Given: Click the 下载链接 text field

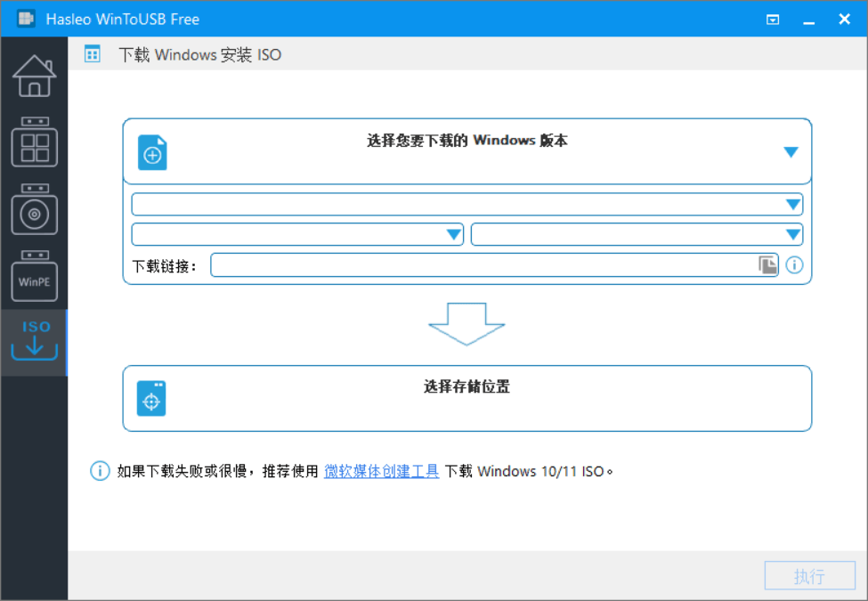Looking at the screenshot, I should click(494, 265).
